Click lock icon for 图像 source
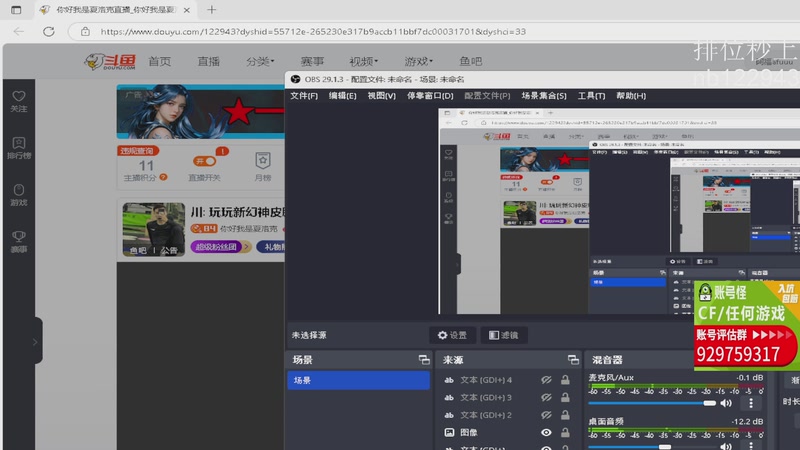Viewport: 800px width, 450px height. pos(565,432)
